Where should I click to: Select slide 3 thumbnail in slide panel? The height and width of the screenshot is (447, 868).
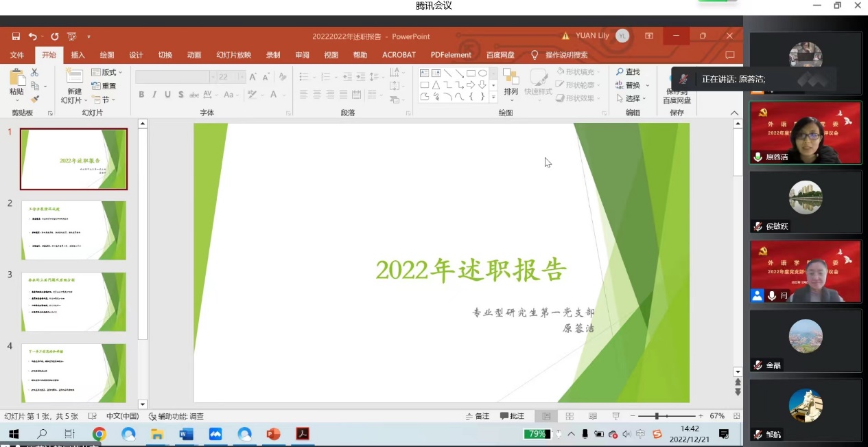click(73, 301)
